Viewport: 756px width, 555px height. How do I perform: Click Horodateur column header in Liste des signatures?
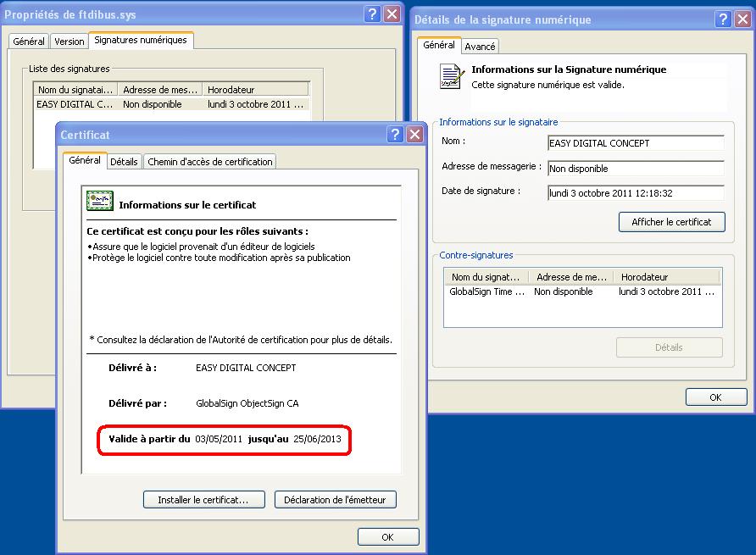click(x=256, y=90)
